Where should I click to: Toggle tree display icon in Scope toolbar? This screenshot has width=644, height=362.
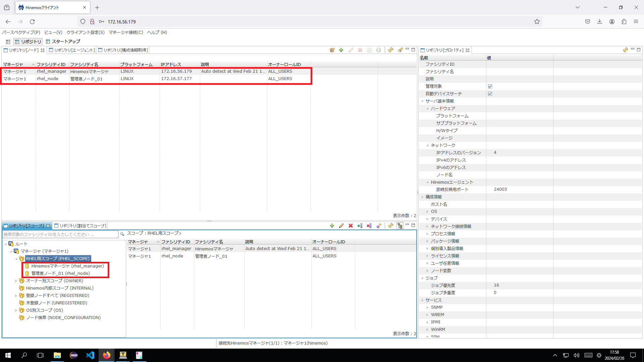400,226
